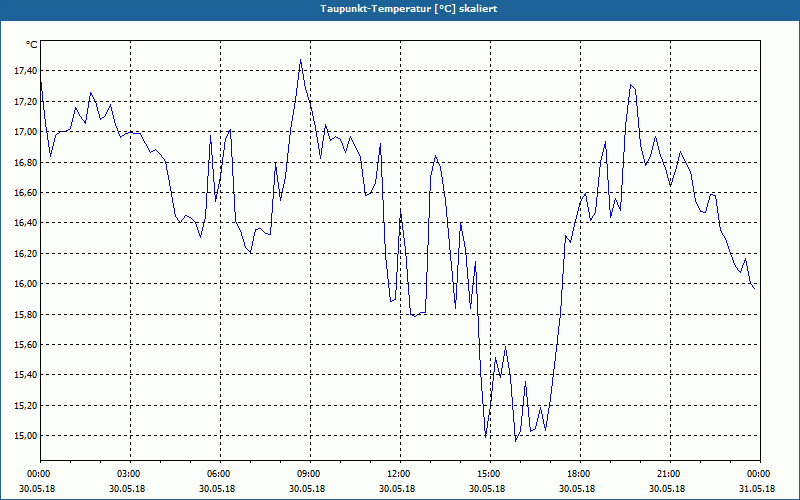This screenshot has width=800, height=500.
Task: Select the 30.05.18 date under 15:00
Action: [488, 488]
